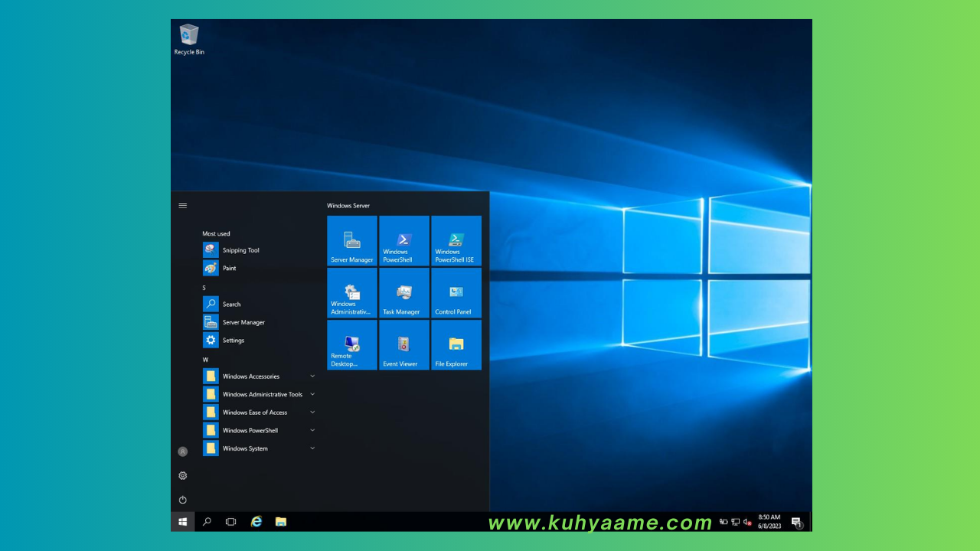Viewport: 980px width, 551px height.
Task: Click the muted volume tray icon
Action: coord(747,522)
